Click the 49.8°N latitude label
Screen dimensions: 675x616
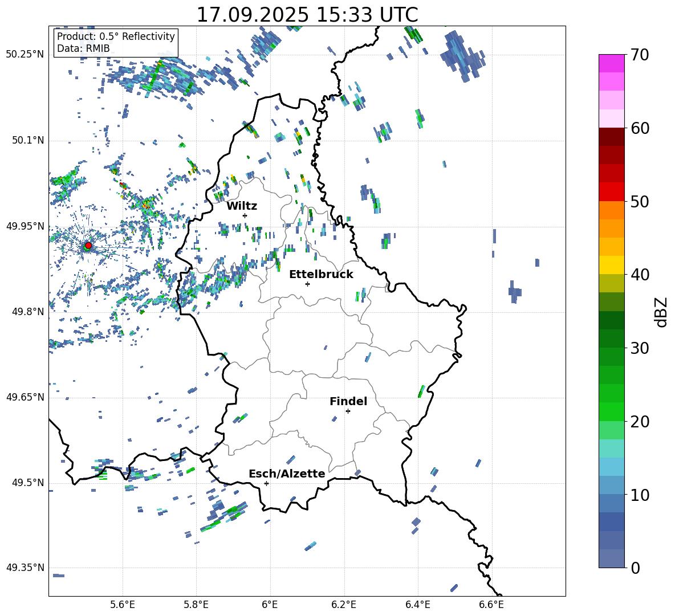coord(28,312)
